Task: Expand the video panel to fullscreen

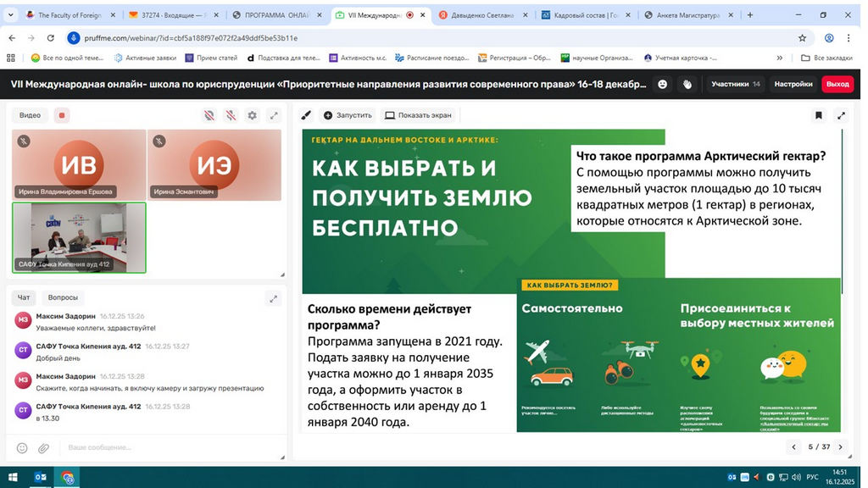Action: click(x=274, y=115)
